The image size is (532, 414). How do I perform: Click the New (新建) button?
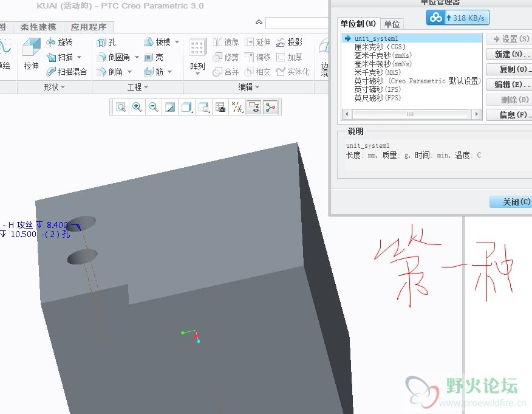point(511,54)
